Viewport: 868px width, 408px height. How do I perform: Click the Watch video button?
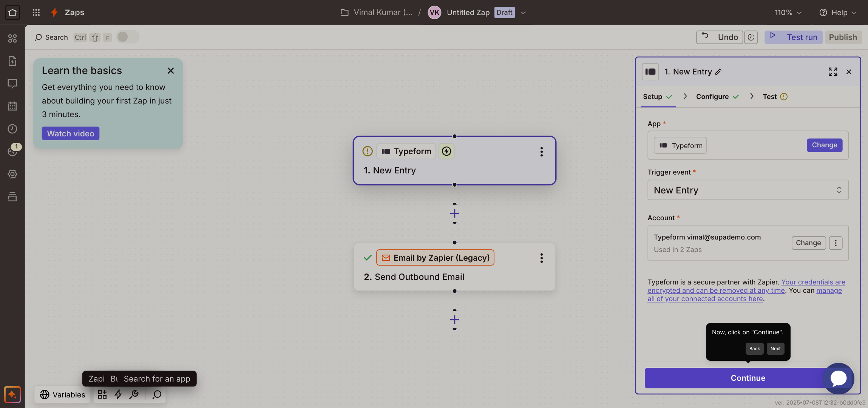pyautogui.click(x=71, y=133)
